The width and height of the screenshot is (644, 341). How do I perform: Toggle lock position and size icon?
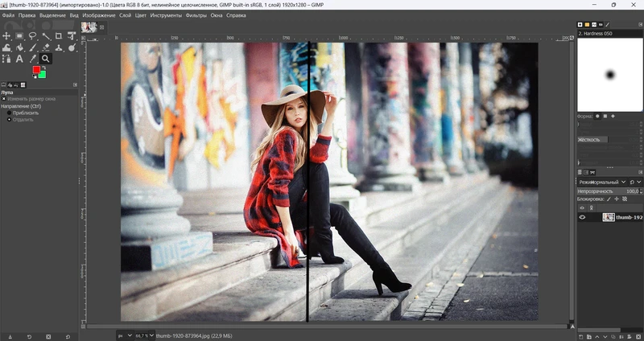coord(617,199)
